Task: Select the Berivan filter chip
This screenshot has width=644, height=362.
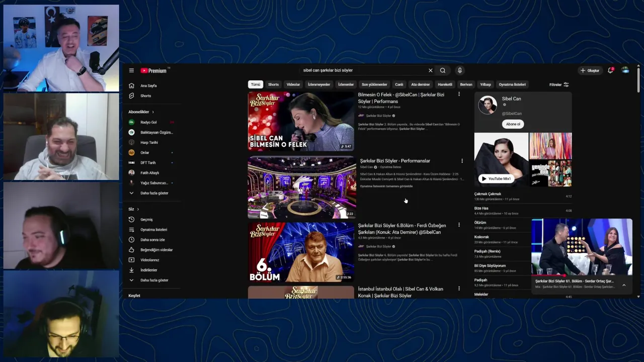Action: (466, 84)
